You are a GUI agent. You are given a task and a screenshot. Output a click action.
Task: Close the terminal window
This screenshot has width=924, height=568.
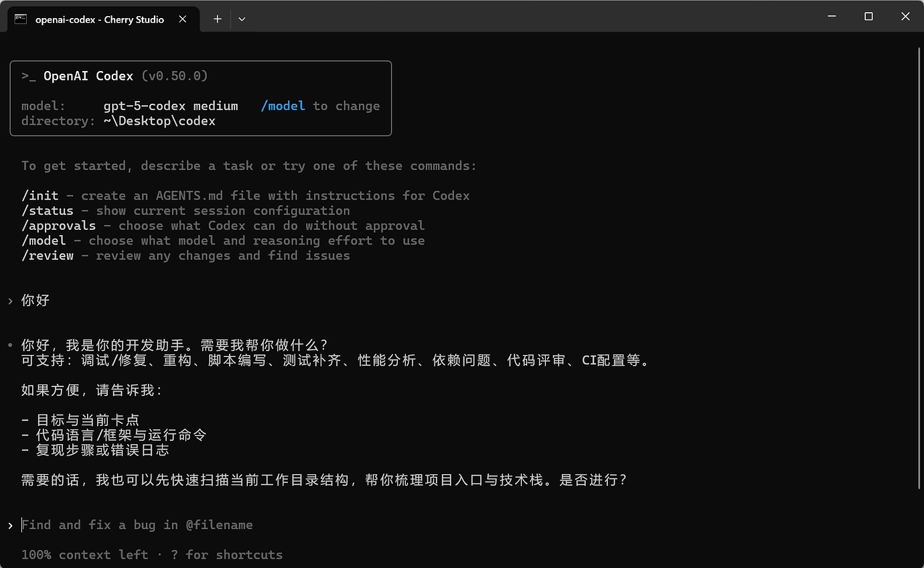pos(905,17)
